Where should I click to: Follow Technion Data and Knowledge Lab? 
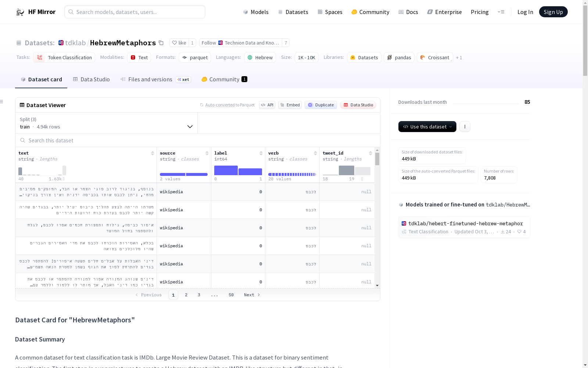pos(241,43)
